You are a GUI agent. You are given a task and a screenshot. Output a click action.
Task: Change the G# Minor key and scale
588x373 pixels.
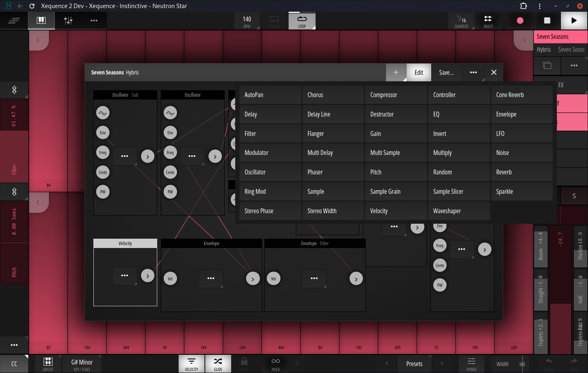[82, 364]
